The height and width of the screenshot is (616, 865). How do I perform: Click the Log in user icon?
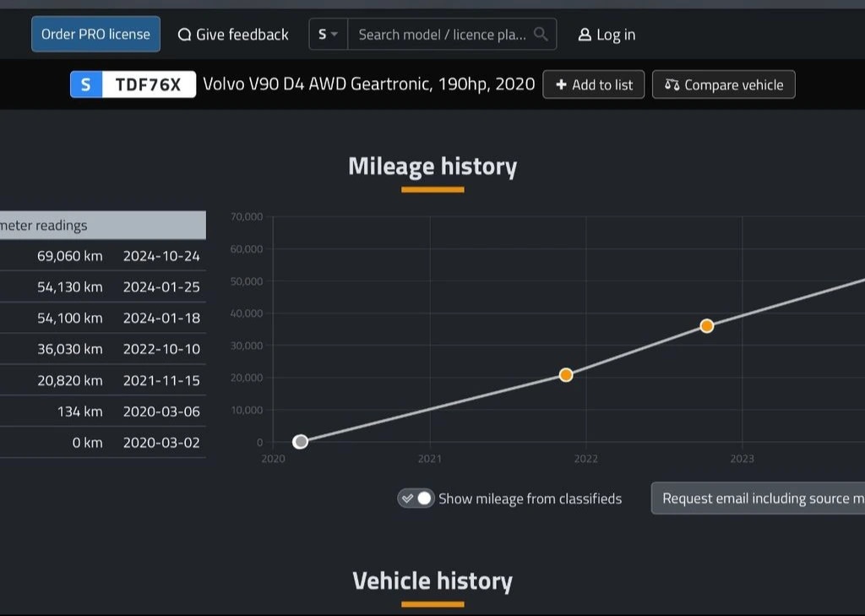(585, 35)
